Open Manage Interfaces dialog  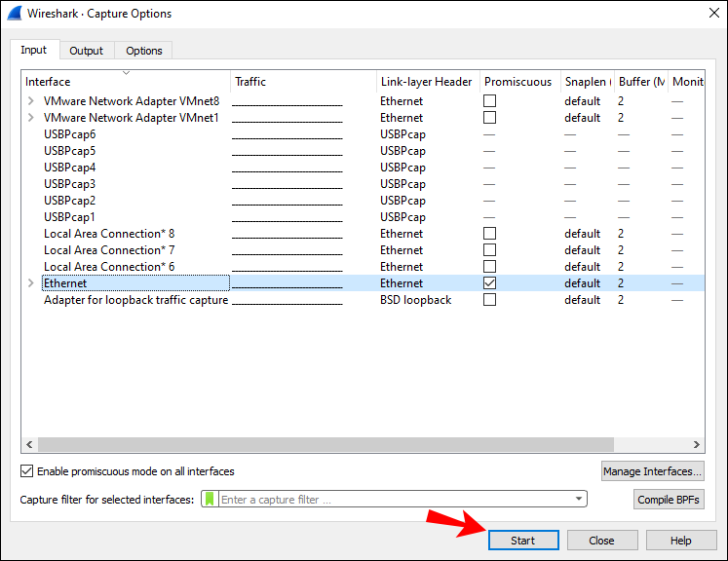[652, 471]
